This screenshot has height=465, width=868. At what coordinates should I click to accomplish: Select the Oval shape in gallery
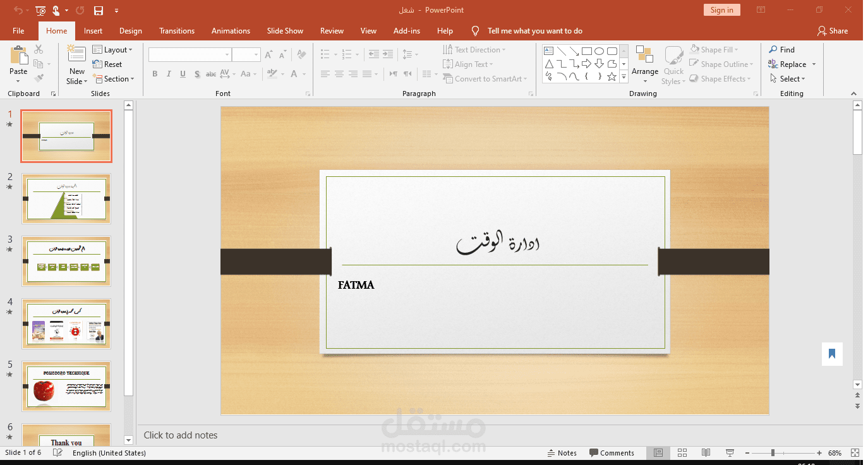(x=599, y=51)
